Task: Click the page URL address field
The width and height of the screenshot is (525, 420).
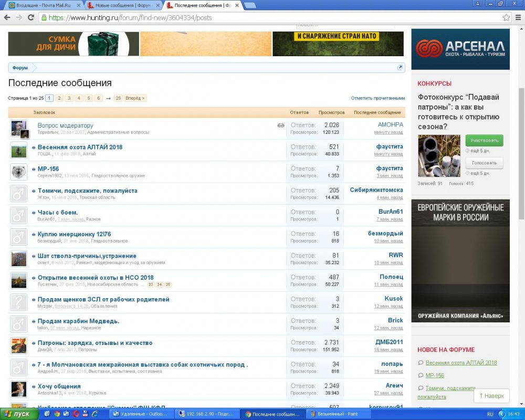Action: 262,17
